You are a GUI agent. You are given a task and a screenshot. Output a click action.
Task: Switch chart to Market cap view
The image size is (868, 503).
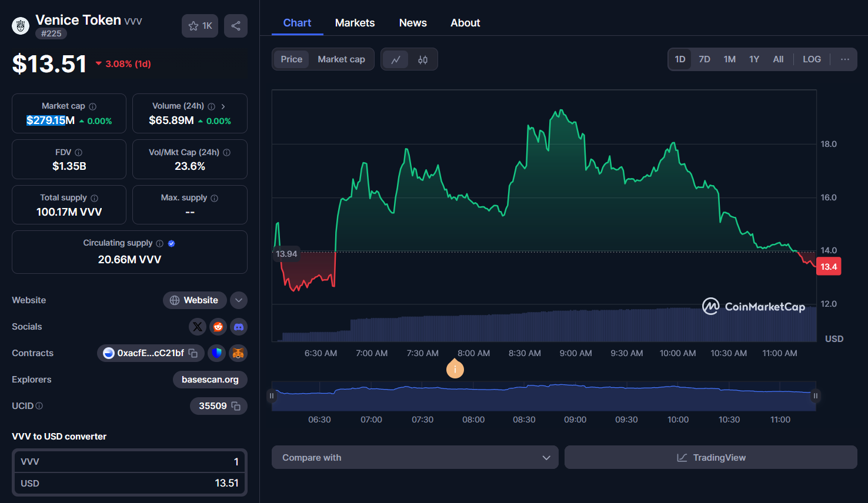coord(341,59)
